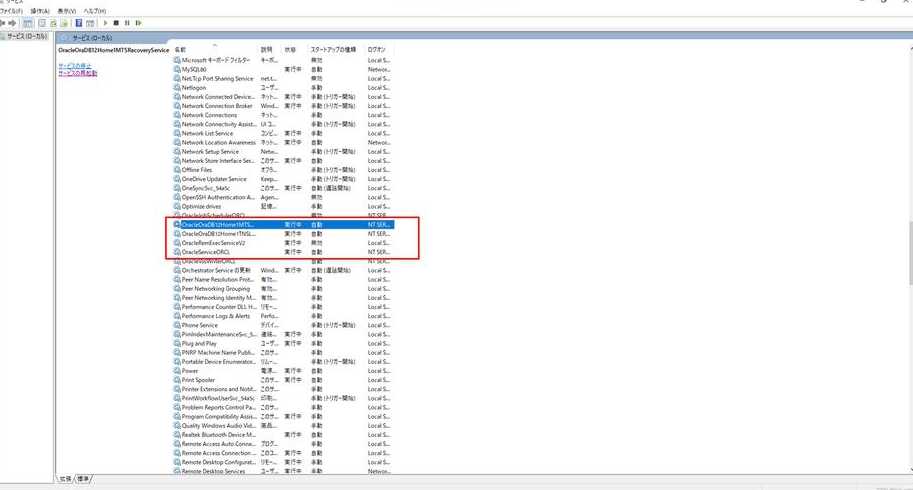Screen dimensions: 913x490
Task: Click gear icon of Peer Networking Grouping row
Action: tap(177, 289)
